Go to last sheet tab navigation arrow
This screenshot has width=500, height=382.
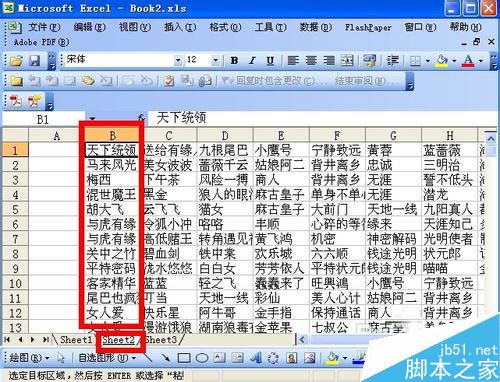coord(45,340)
